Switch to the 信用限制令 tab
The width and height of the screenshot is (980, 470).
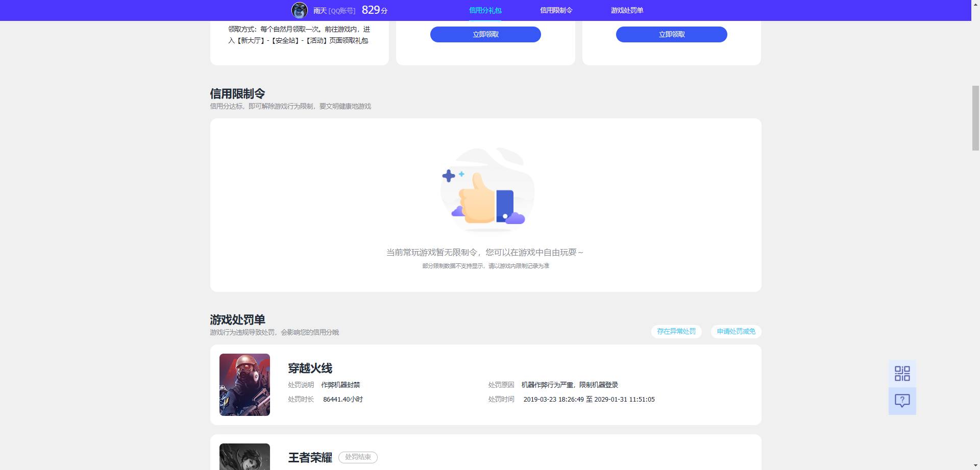click(x=556, y=10)
